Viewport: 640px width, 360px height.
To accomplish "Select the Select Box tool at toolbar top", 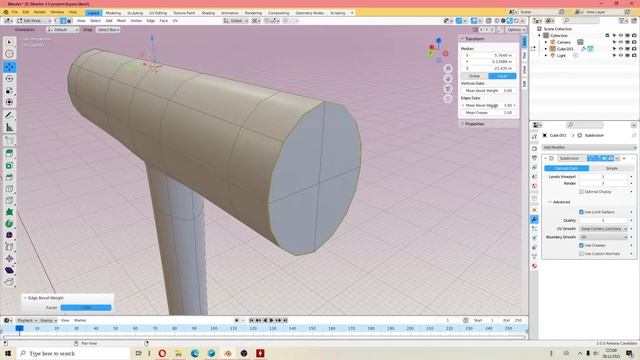I will [9, 42].
